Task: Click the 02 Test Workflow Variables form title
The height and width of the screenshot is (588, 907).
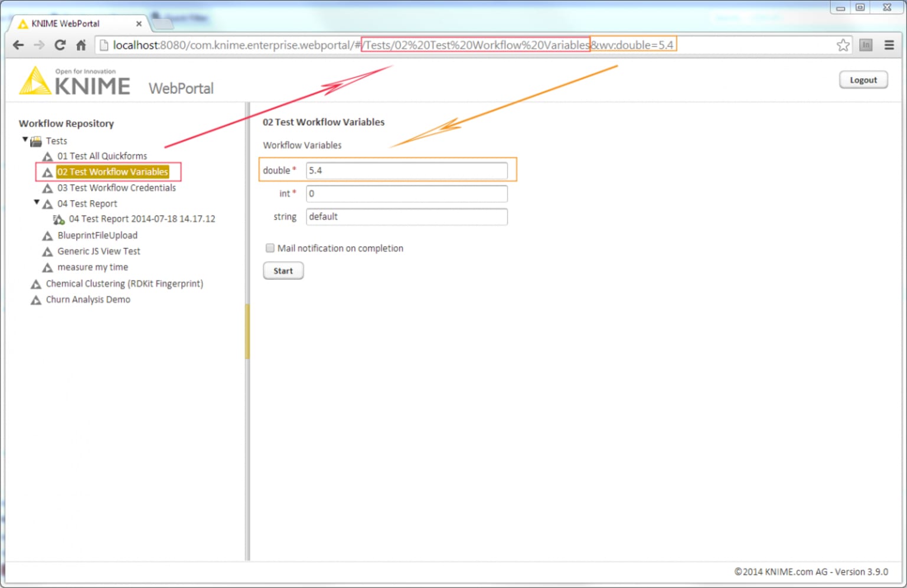Action: [324, 122]
